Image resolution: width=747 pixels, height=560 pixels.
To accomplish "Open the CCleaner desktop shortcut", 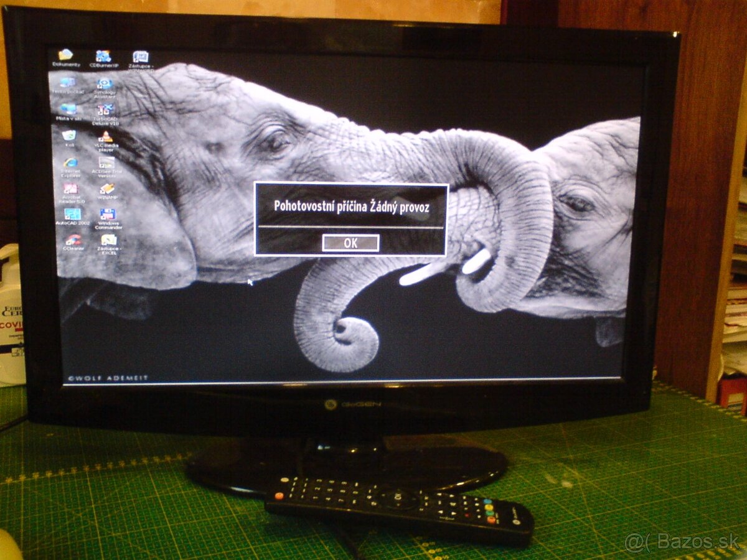I will click(x=73, y=242).
